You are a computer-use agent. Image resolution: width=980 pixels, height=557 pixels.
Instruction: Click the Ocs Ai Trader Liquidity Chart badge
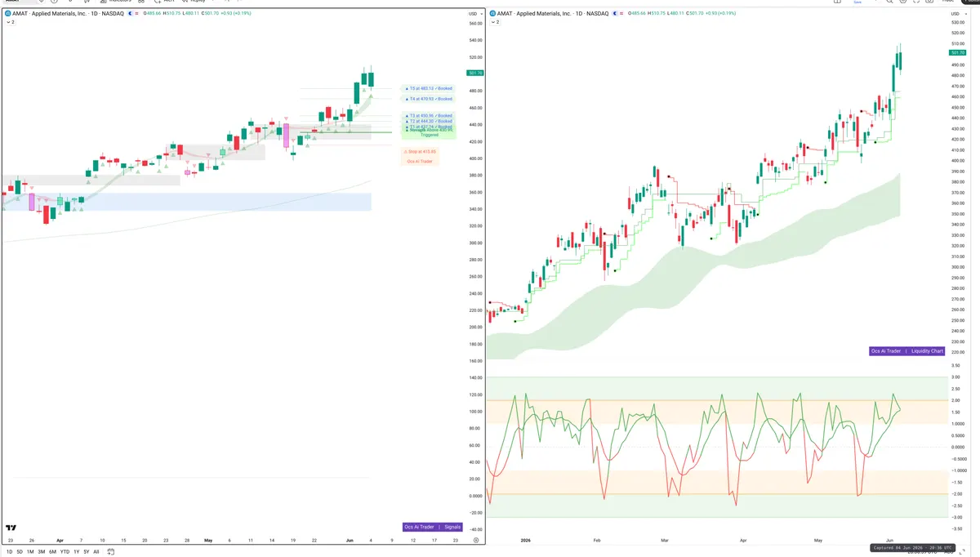tap(907, 351)
